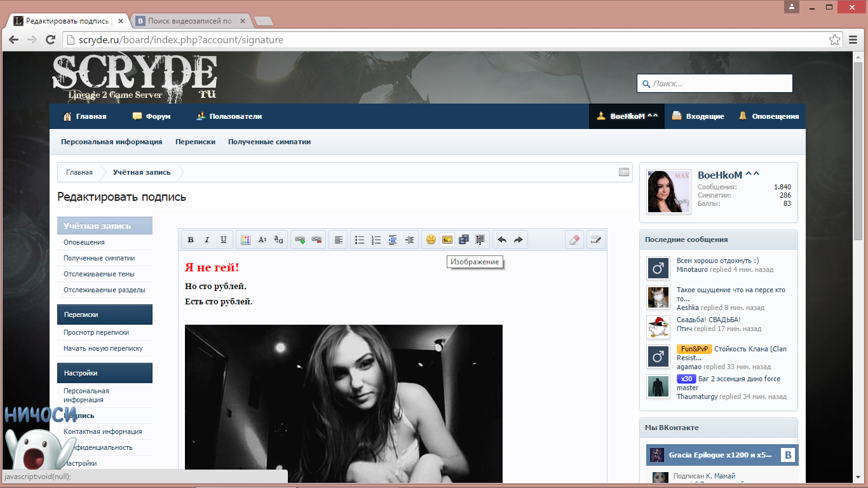Insert a numbered list

(376, 240)
